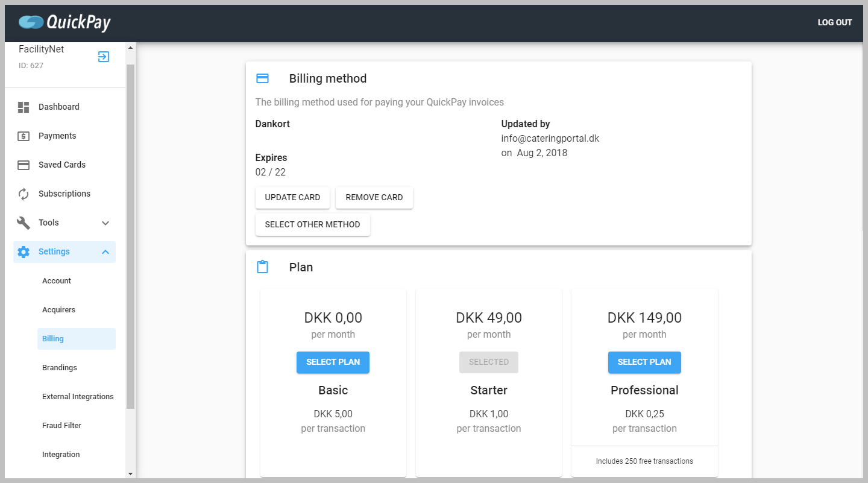Click REMOVE CARD under the Dankort details
Image resolution: width=868 pixels, height=483 pixels.
tap(374, 197)
